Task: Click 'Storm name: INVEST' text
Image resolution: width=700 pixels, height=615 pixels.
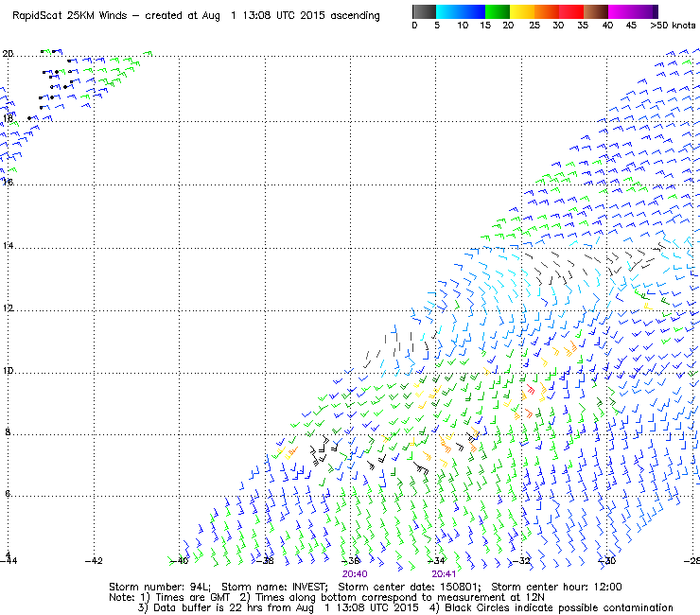Action: pos(274,587)
